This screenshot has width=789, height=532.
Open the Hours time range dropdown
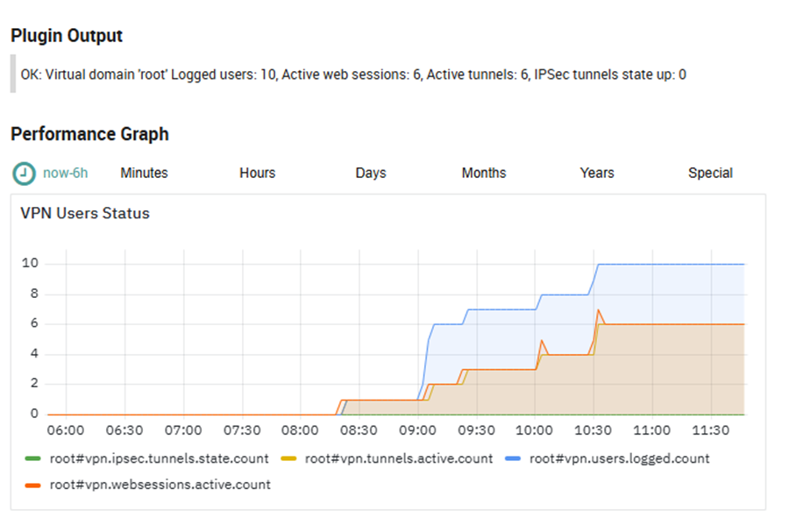tap(257, 174)
